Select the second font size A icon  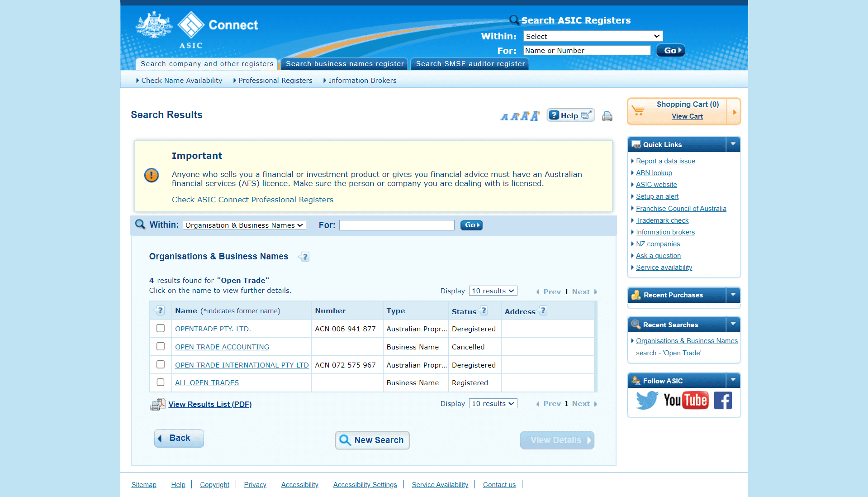pos(514,117)
